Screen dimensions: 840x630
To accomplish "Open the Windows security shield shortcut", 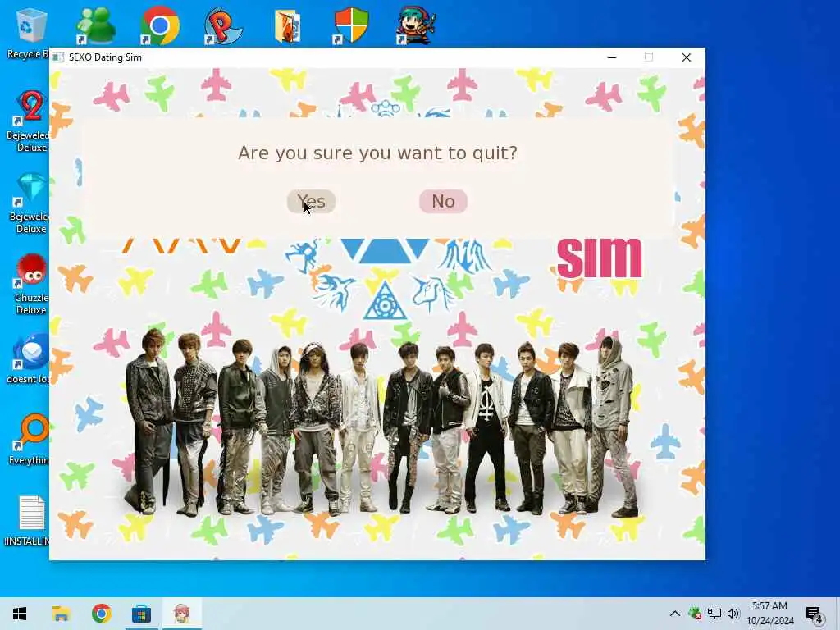I will point(351,26).
